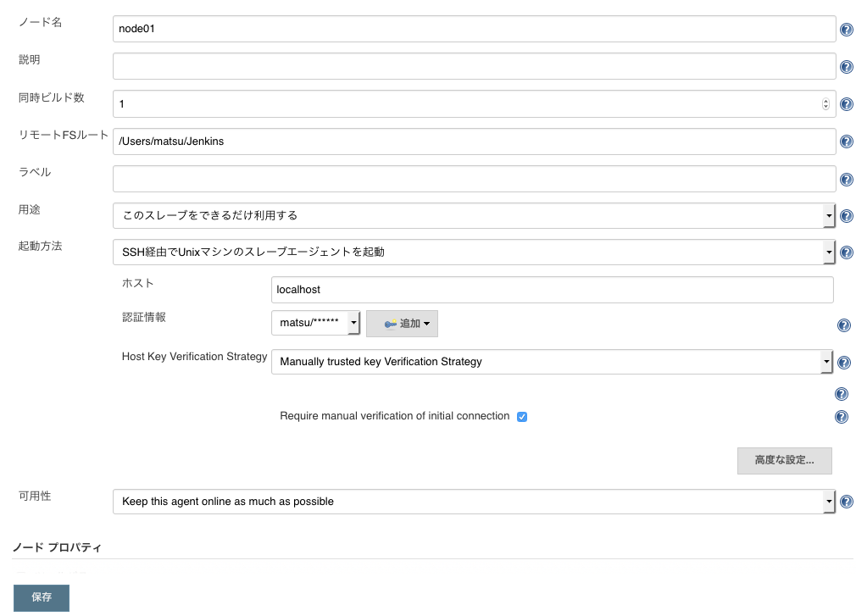Click the 同時ビルド数 number stepper
Screen dimensions: 856x616
click(825, 104)
